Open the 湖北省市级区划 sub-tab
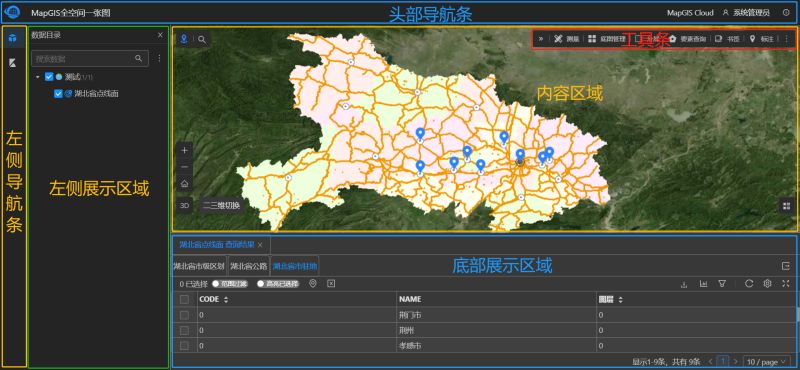This screenshot has height=370, width=800. [x=198, y=266]
